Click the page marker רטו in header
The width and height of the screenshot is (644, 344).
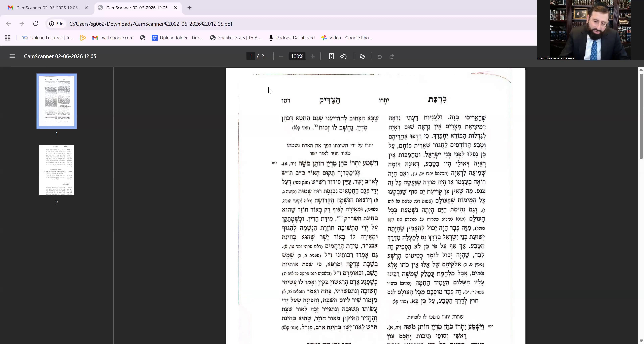286,100
